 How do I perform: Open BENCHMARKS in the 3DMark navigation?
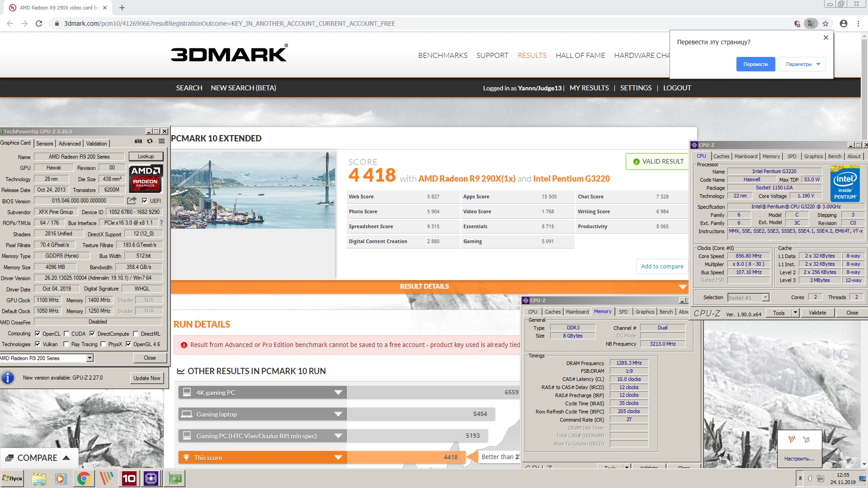coord(443,55)
